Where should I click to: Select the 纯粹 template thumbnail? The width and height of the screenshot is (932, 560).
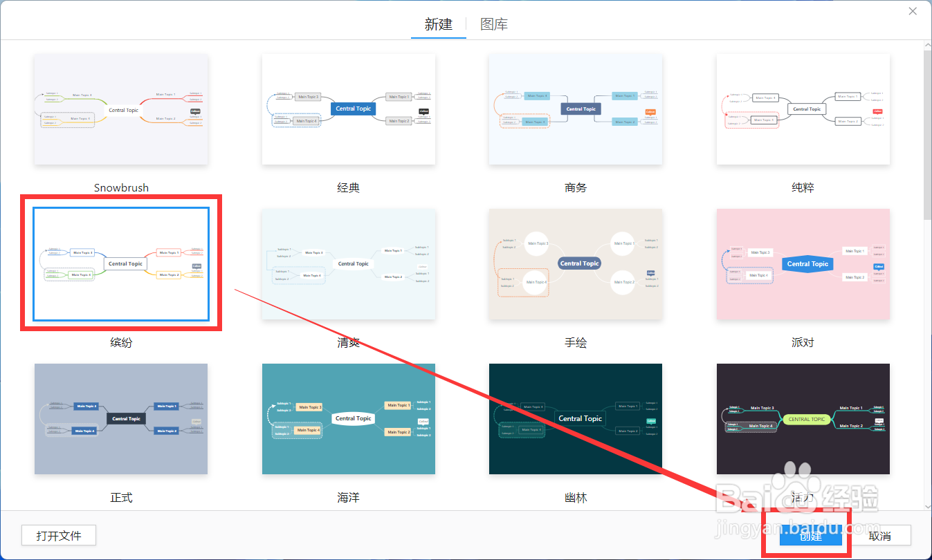tap(803, 109)
